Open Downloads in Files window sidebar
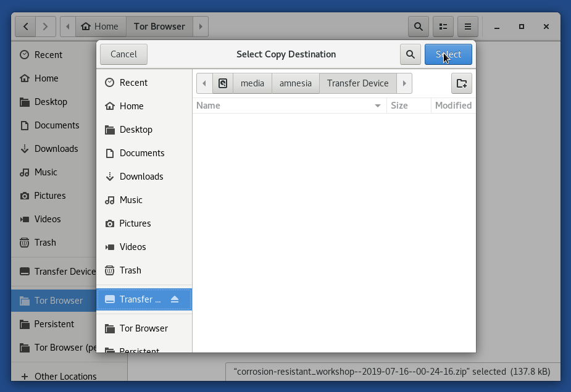The image size is (571, 392). 54,149
